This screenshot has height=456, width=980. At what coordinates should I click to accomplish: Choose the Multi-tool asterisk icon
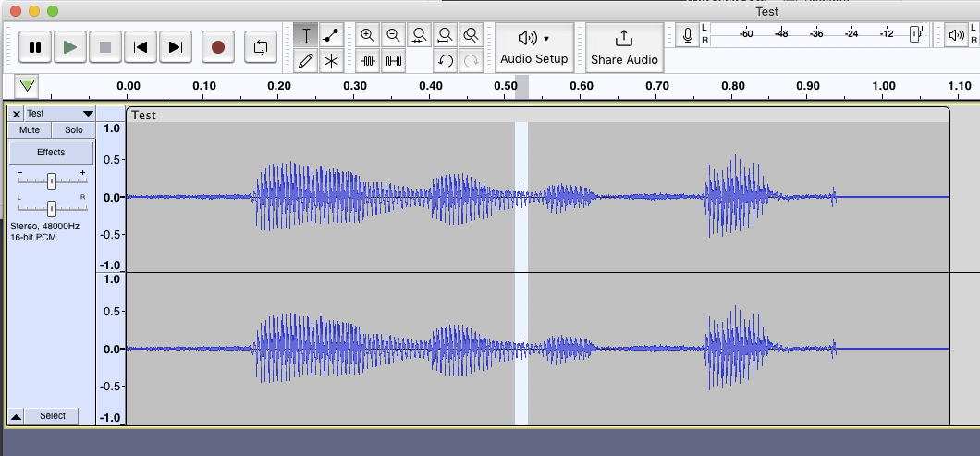click(332, 61)
